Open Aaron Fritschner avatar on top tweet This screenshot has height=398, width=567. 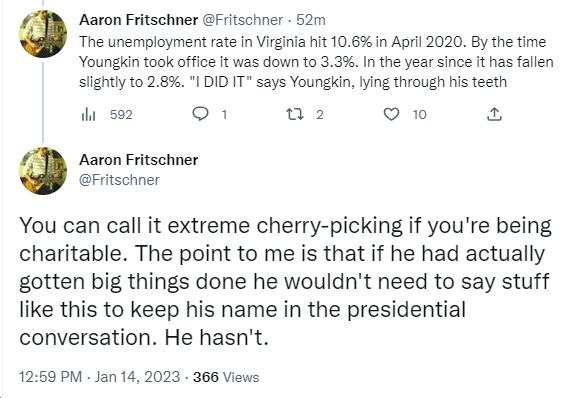pyautogui.click(x=43, y=34)
